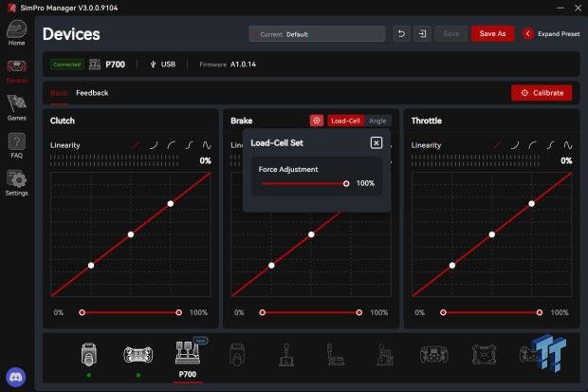Click the Throttle linearity 0% value
Screen dimensions: 588x392
pyautogui.click(x=566, y=160)
